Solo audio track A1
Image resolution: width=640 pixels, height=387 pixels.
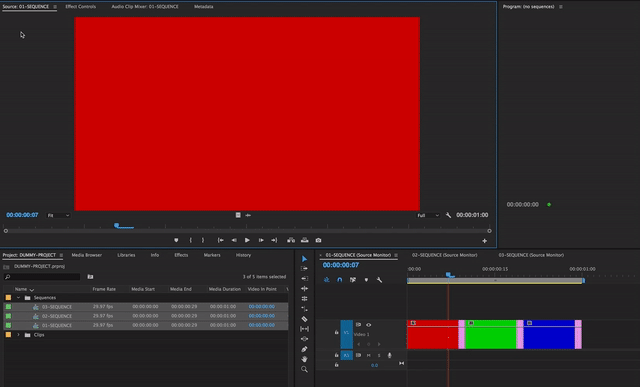pos(379,355)
